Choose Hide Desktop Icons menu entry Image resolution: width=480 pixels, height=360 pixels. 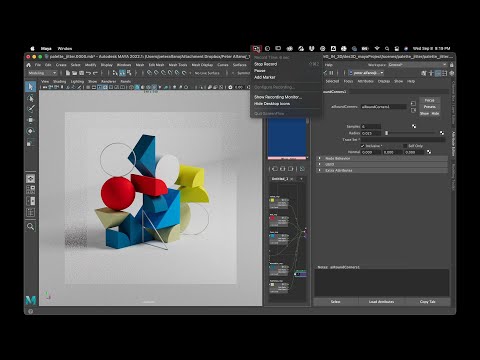point(272,104)
